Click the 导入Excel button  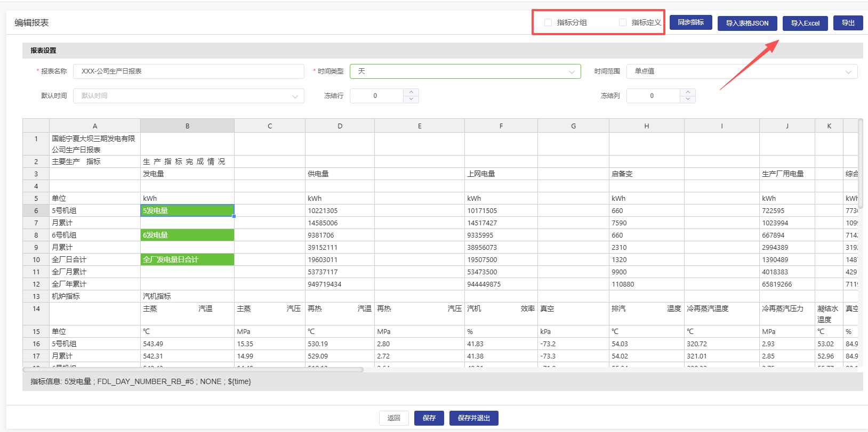[x=805, y=23]
